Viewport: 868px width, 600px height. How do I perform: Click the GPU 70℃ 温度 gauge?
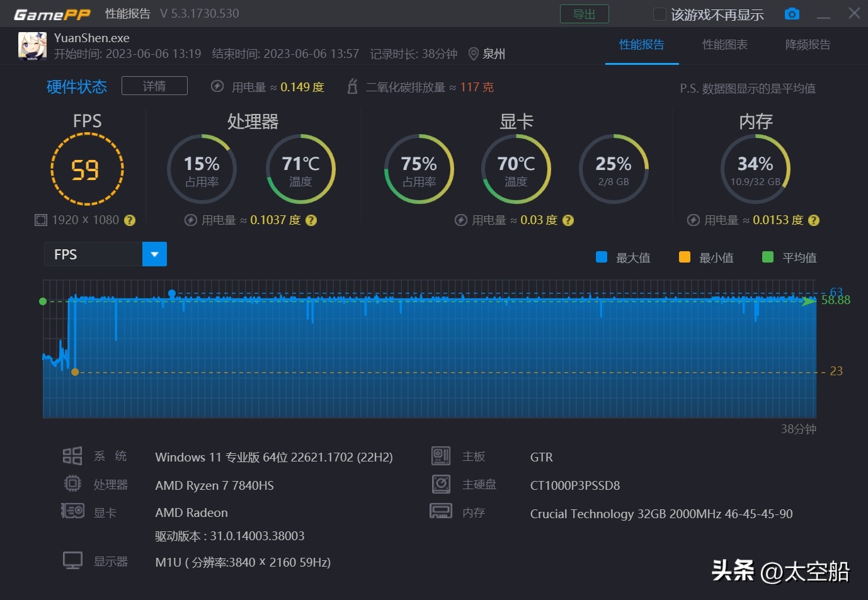(516, 169)
